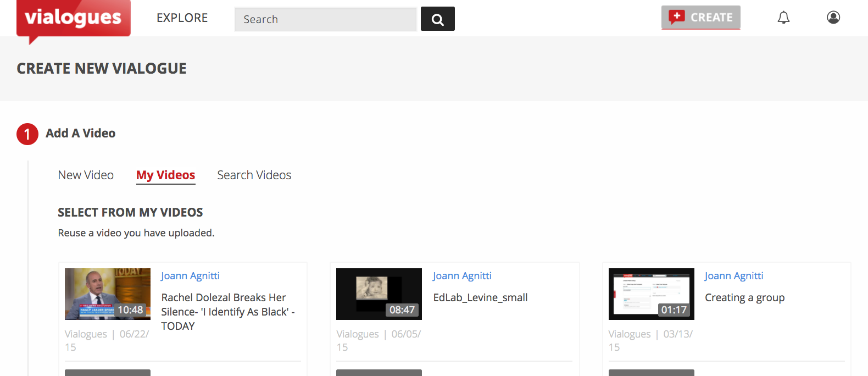Open notifications bell icon
This screenshot has height=376, width=868.
point(783,18)
